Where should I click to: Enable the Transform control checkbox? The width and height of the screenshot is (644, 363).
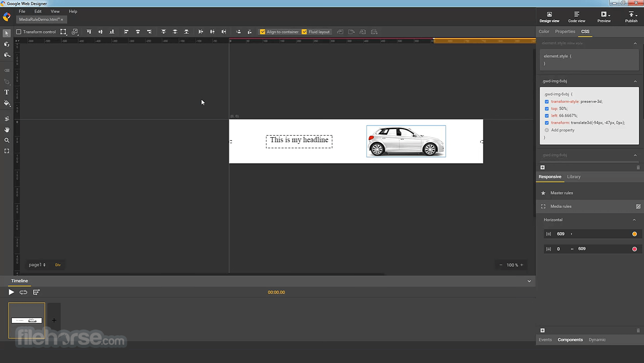click(x=19, y=32)
